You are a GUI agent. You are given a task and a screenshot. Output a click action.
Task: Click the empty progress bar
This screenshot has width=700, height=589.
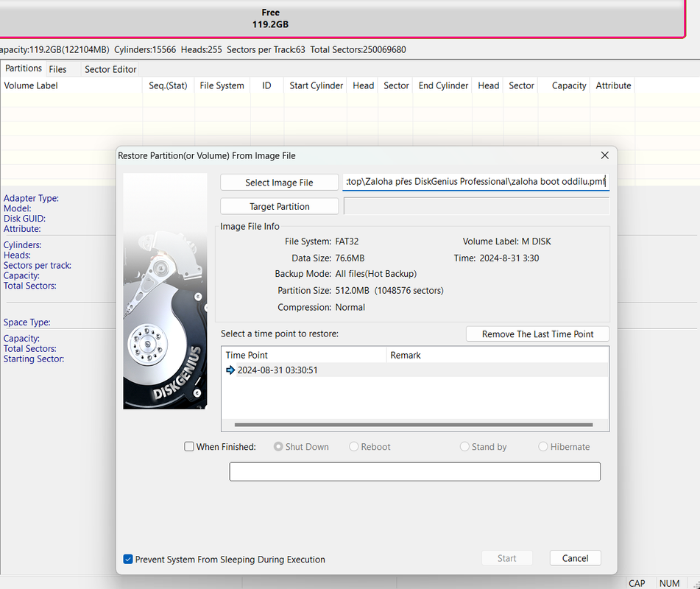[414, 471]
